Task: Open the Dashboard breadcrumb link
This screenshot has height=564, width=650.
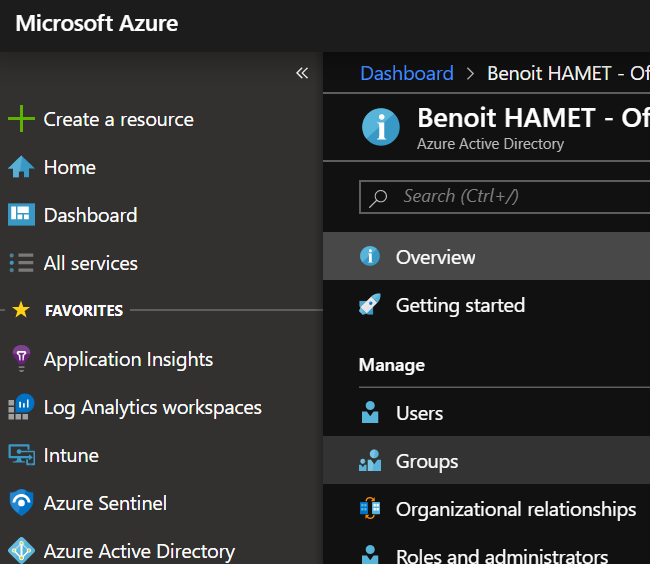Action: (406, 73)
